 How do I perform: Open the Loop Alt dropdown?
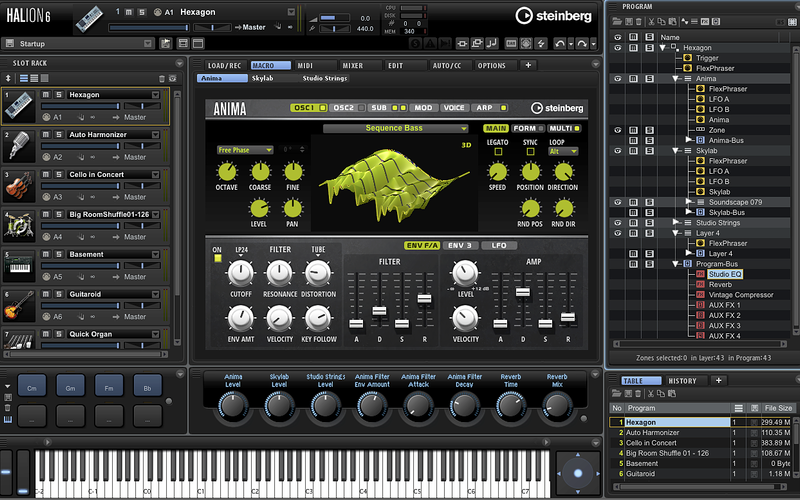point(563,152)
